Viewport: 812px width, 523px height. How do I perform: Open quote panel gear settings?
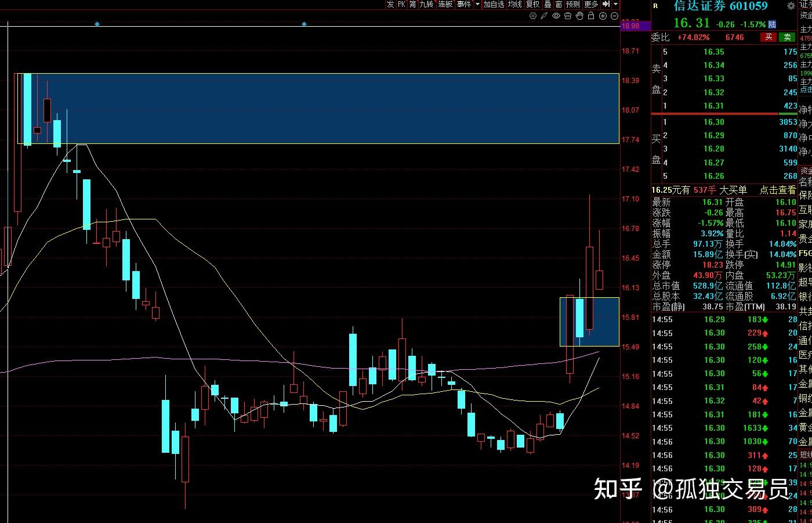[791, 6]
